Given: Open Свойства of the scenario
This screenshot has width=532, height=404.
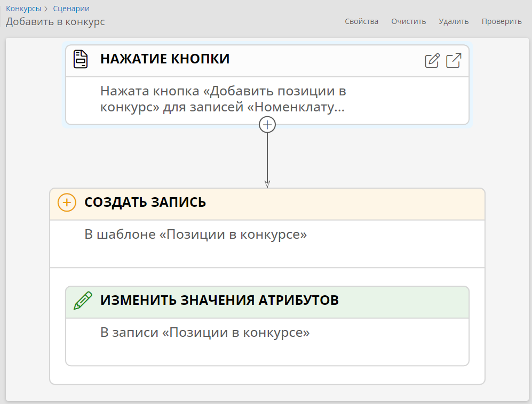Looking at the screenshot, I should [361, 21].
